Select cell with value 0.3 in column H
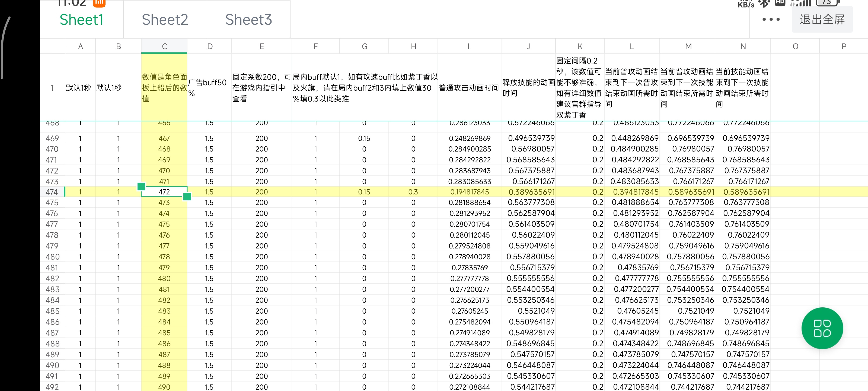Viewport: 868px width, 391px height. click(413, 192)
